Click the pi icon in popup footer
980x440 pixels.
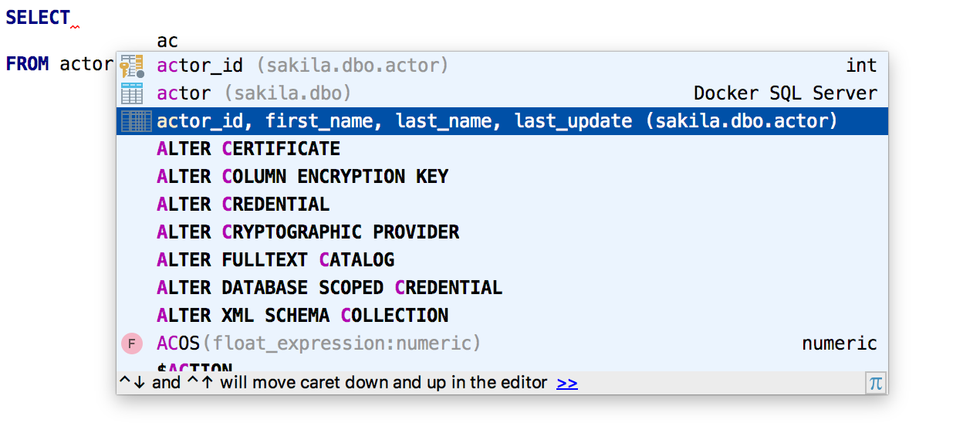point(875,383)
